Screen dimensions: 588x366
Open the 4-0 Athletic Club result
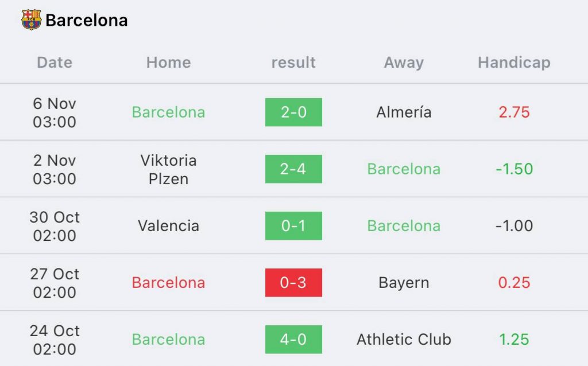point(293,340)
